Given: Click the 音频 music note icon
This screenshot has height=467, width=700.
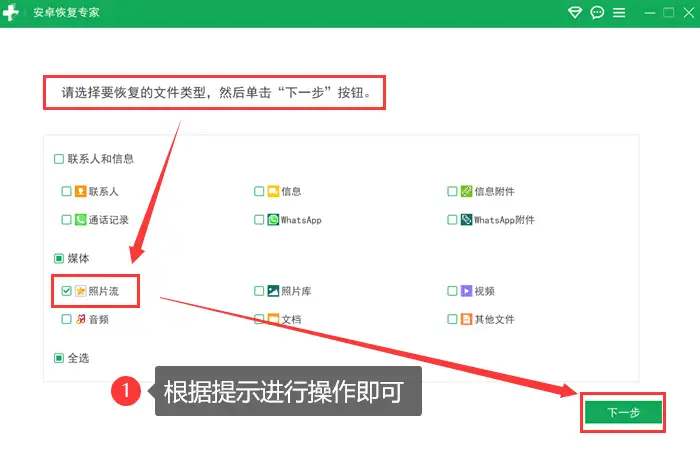Looking at the screenshot, I should (x=80, y=319).
